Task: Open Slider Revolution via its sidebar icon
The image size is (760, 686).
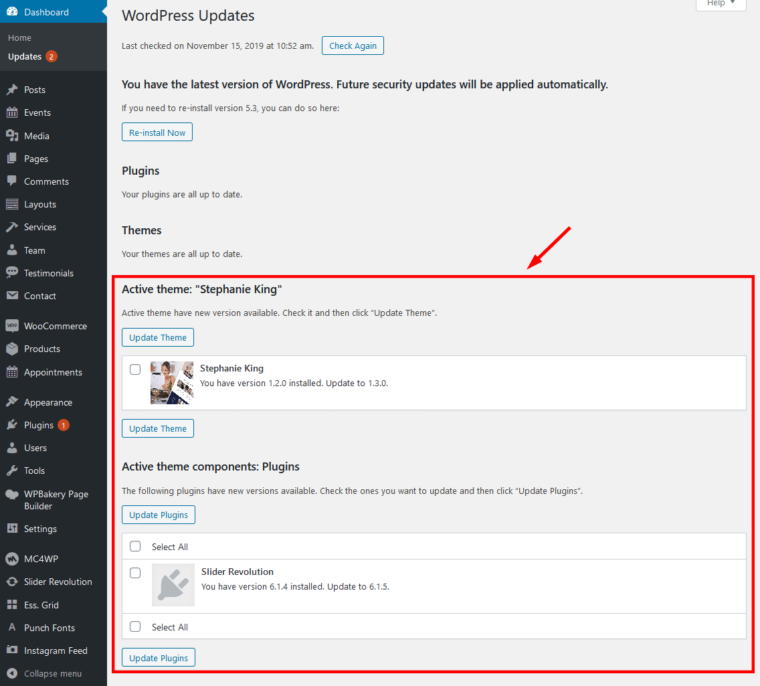Action: click(12, 582)
